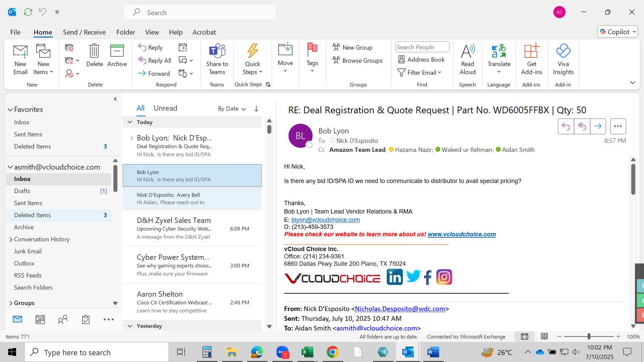
Task: Click the reply arrow in reading pane
Action: [x=566, y=126]
